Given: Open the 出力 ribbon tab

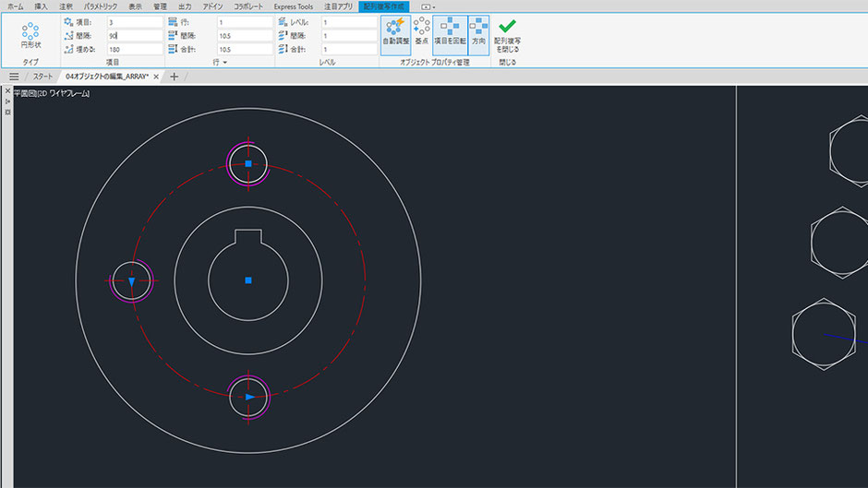Looking at the screenshot, I should tap(185, 6).
